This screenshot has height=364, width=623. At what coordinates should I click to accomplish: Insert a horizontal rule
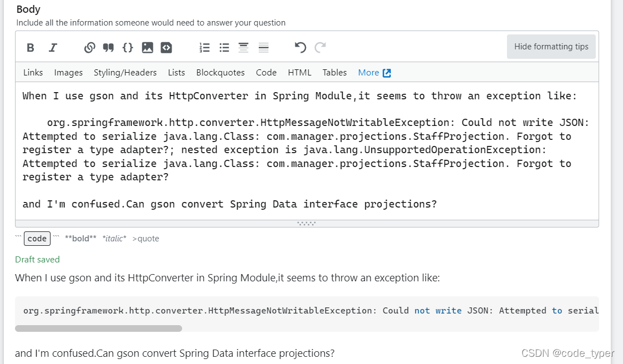pos(263,48)
